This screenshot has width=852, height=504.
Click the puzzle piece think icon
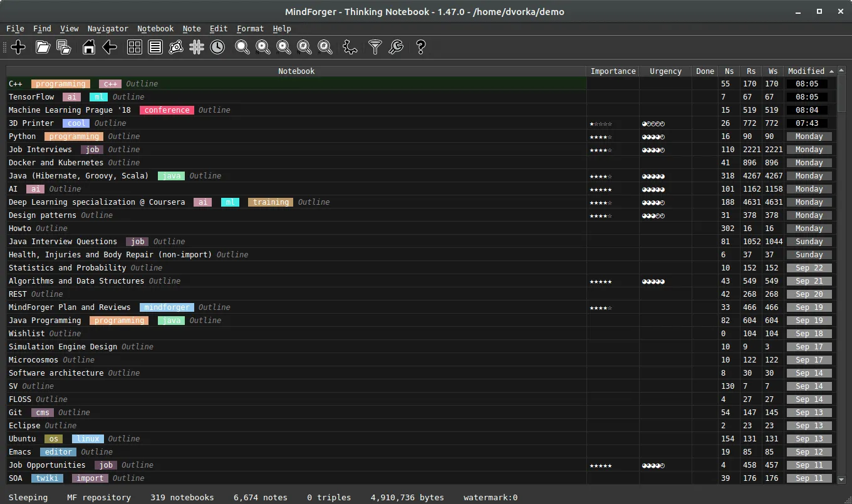tap(350, 46)
